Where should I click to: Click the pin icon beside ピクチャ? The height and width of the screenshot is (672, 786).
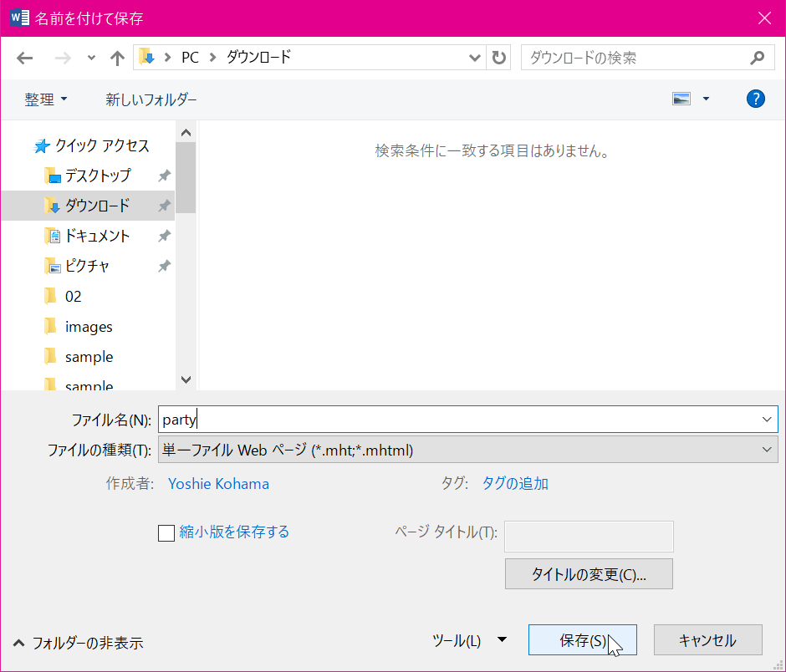(x=165, y=266)
